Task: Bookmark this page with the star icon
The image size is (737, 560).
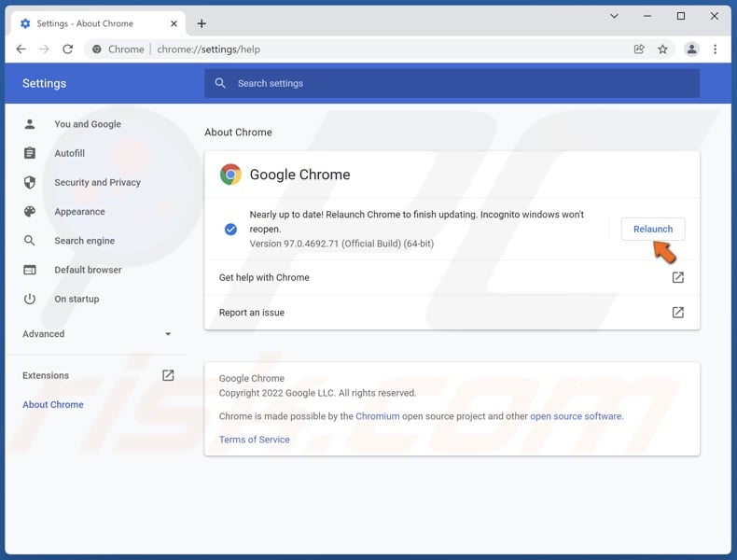Action: tap(662, 49)
